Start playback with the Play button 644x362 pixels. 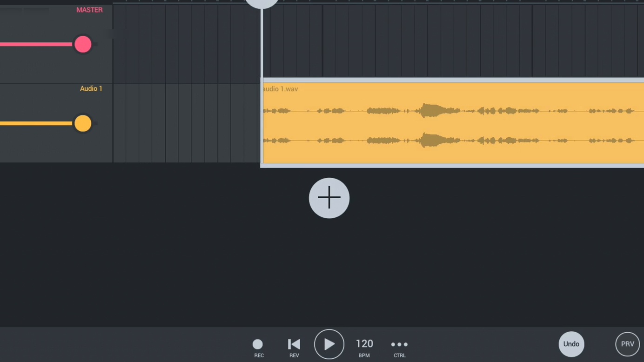click(x=329, y=344)
